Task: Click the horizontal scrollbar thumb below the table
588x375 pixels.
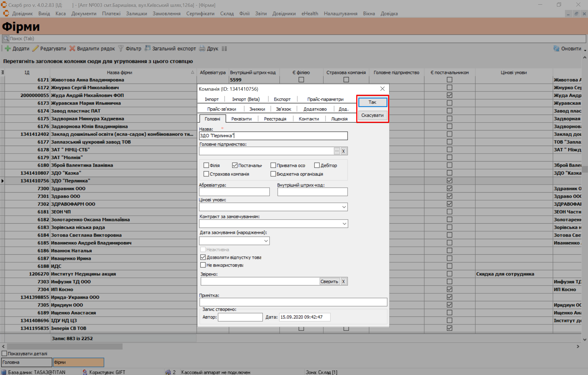Action: [x=65, y=346]
